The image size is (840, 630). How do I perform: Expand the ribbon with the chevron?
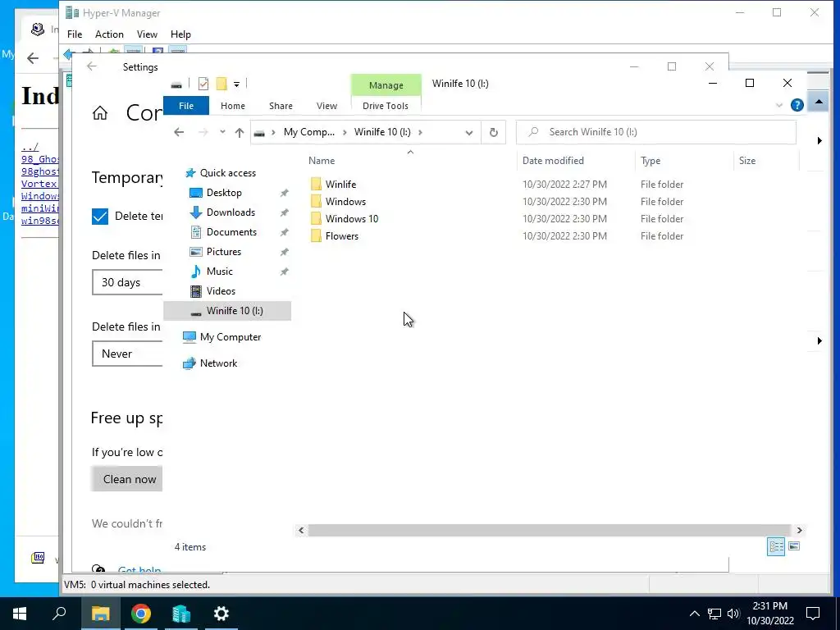click(779, 106)
